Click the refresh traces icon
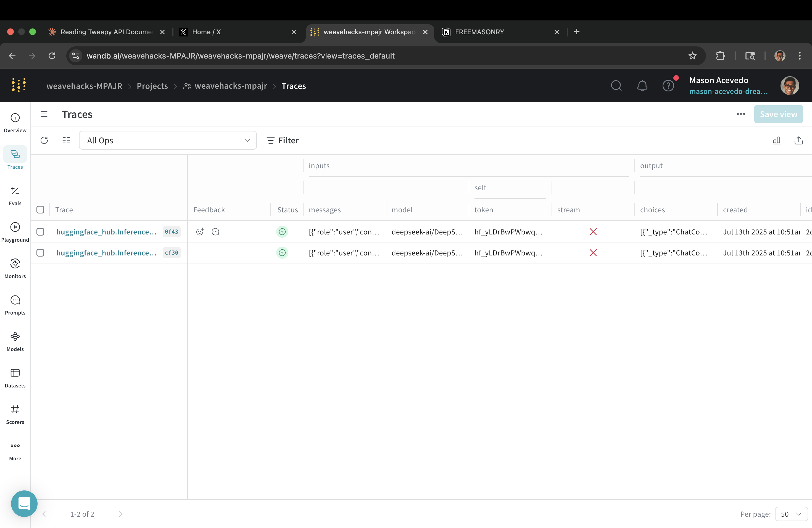The height and width of the screenshot is (528, 812). [44, 141]
